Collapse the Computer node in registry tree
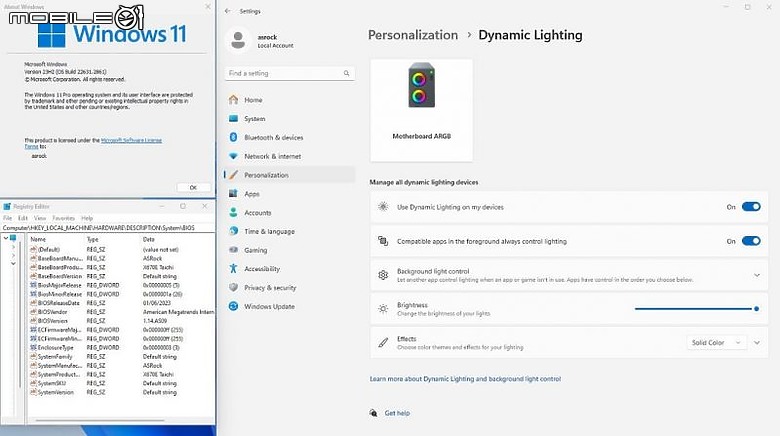The image size is (780, 436). point(6,238)
